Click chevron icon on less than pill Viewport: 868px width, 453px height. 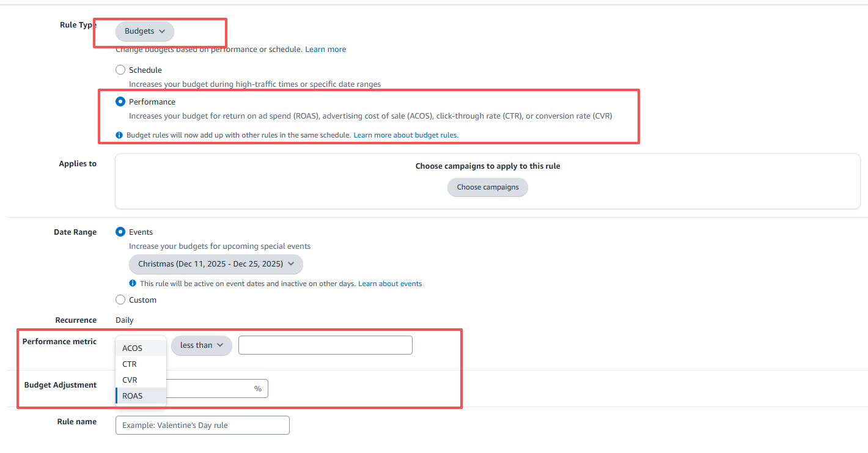pos(220,345)
